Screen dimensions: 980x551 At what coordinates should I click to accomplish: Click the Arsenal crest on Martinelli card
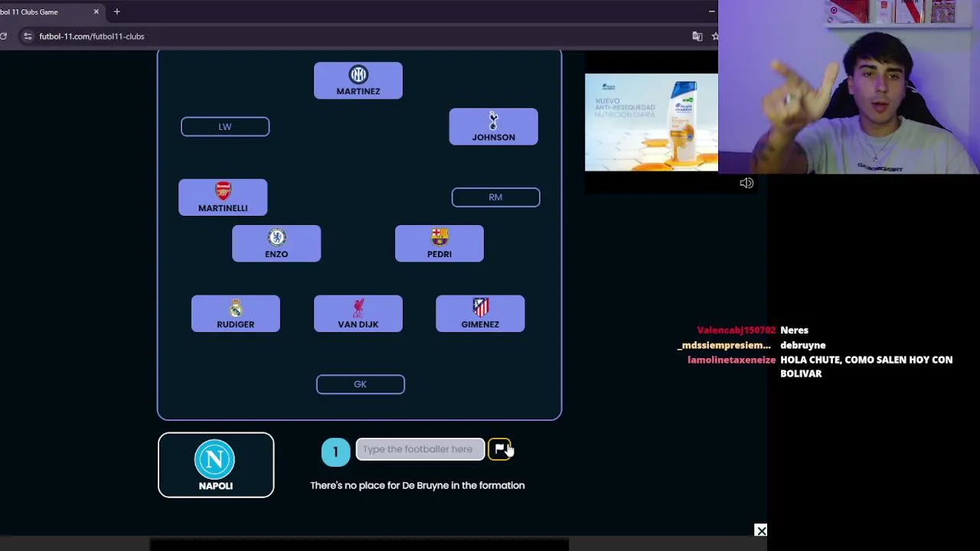pyautogui.click(x=223, y=191)
